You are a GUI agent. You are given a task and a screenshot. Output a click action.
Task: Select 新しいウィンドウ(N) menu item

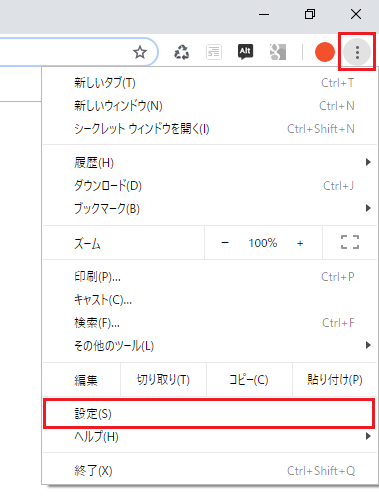210,106
